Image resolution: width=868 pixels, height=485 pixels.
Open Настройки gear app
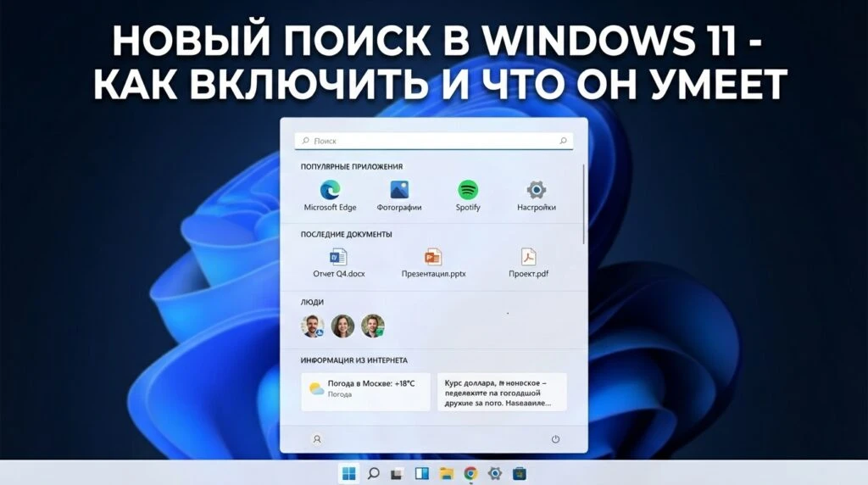pos(537,195)
